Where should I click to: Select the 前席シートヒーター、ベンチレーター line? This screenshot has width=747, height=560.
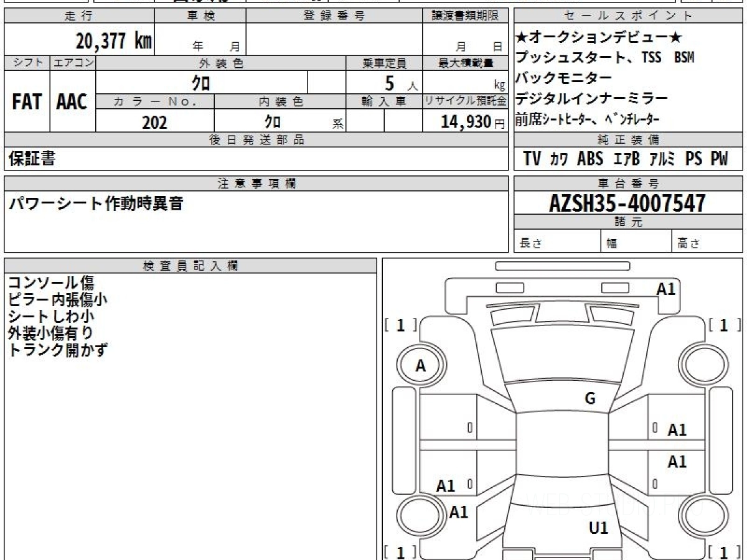[588, 118]
